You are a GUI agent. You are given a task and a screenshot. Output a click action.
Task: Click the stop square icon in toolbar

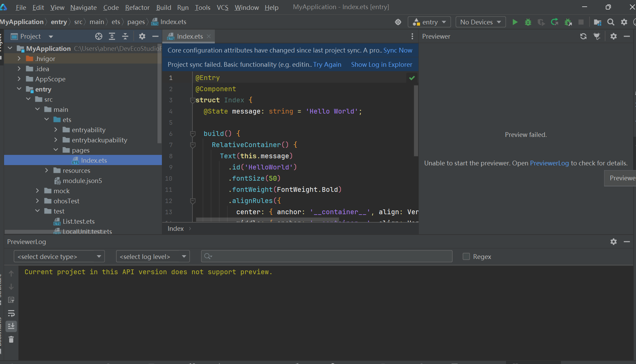[581, 22]
